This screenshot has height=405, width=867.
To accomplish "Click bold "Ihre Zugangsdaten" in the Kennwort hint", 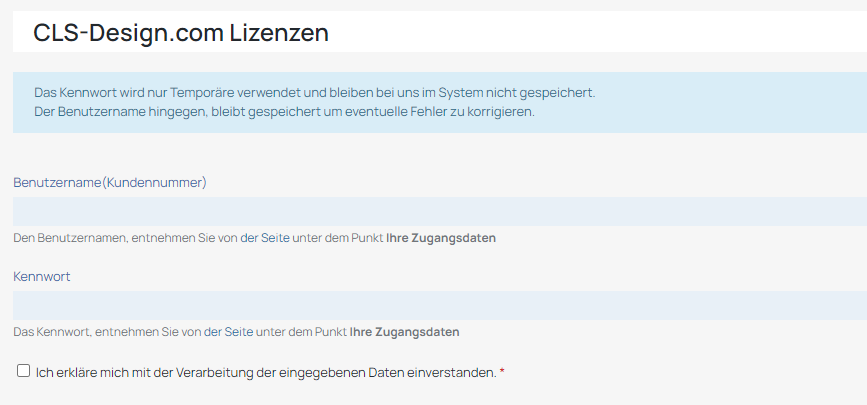I will pyautogui.click(x=405, y=331).
